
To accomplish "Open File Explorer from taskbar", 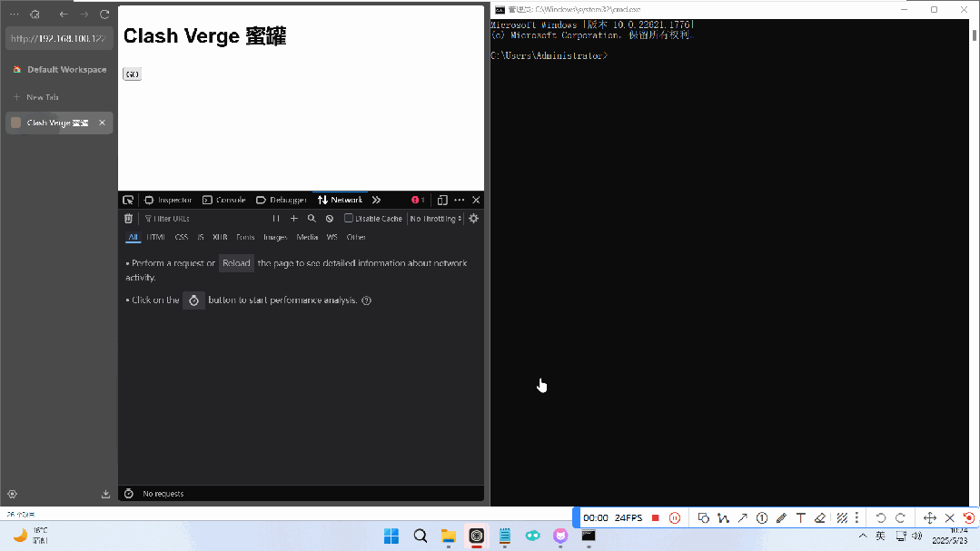I will (448, 536).
